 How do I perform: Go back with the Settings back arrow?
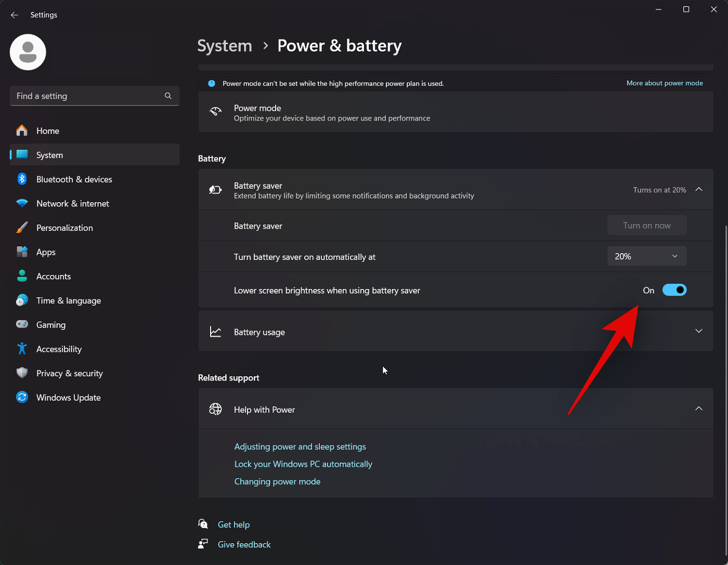coord(15,15)
